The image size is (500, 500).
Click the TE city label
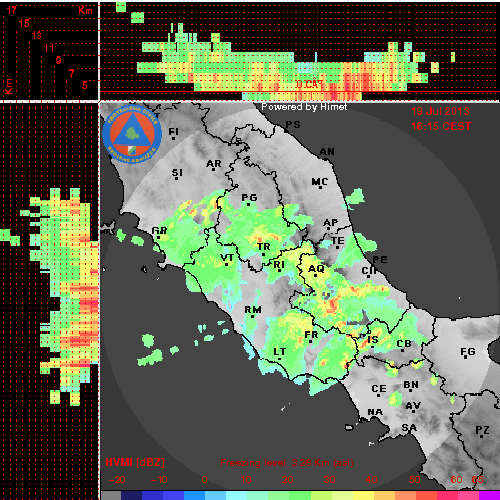338,240
